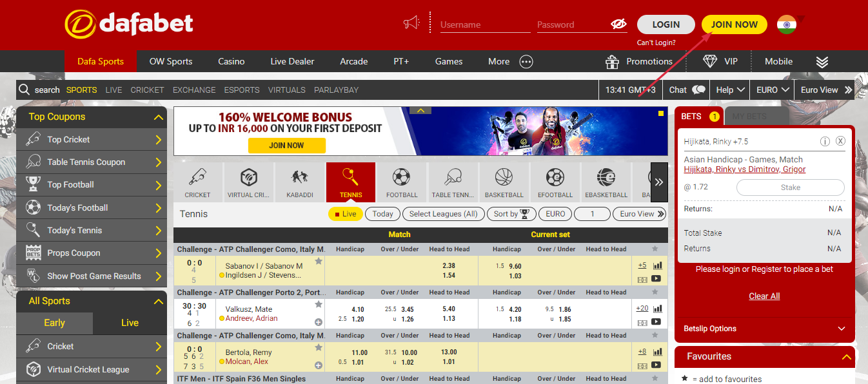Viewport: 868px width, 384px height.
Task: Collapse the Top Coupons panel
Action: 159,117
